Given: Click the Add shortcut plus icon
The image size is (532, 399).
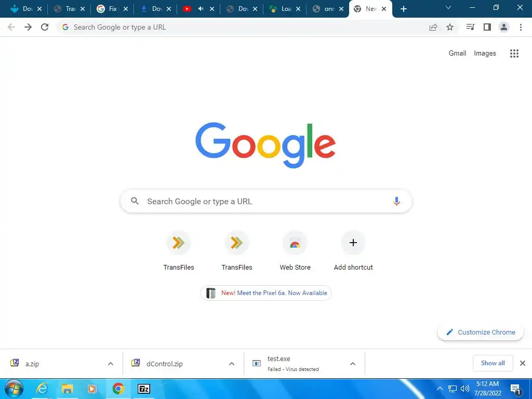Looking at the screenshot, I should pos(353,243).
